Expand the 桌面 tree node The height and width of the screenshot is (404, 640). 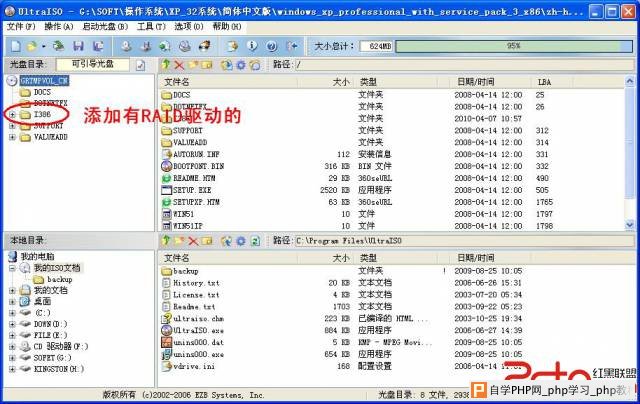point(12,302)
